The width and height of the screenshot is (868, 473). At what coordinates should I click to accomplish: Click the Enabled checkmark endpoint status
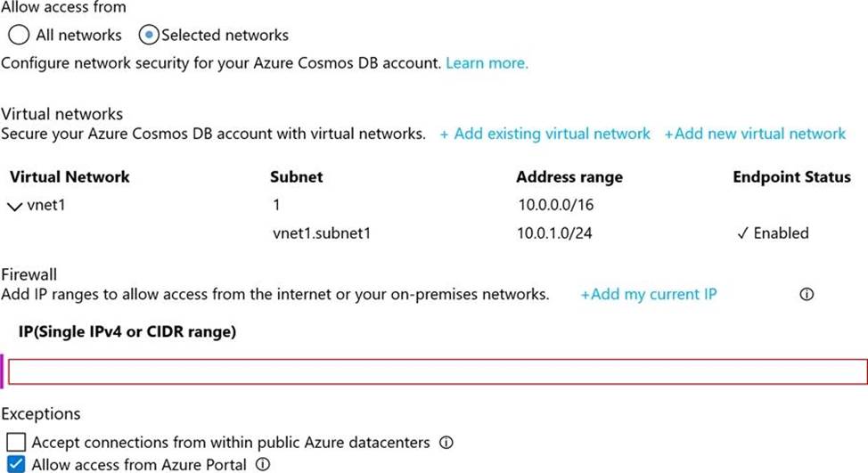pos(773,233)
